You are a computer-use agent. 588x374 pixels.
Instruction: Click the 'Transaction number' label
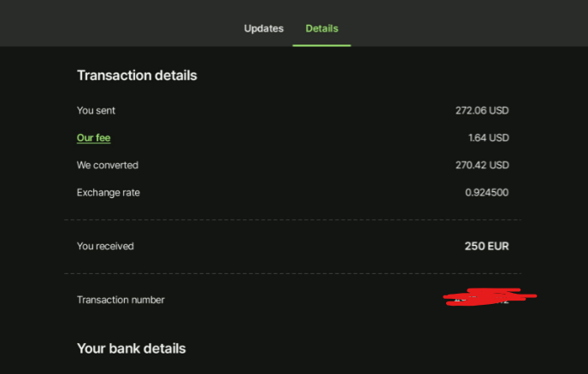121,300
